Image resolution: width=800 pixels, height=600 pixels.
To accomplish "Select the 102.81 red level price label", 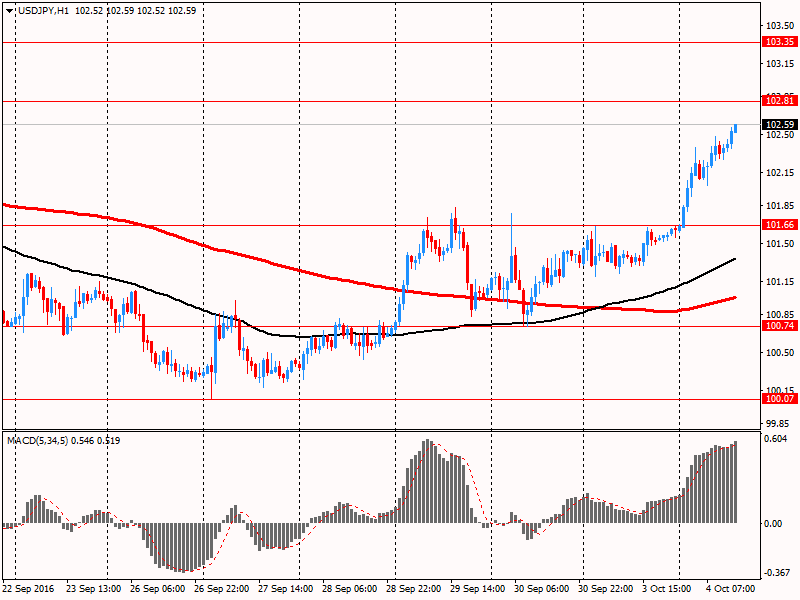I will 780,101.
